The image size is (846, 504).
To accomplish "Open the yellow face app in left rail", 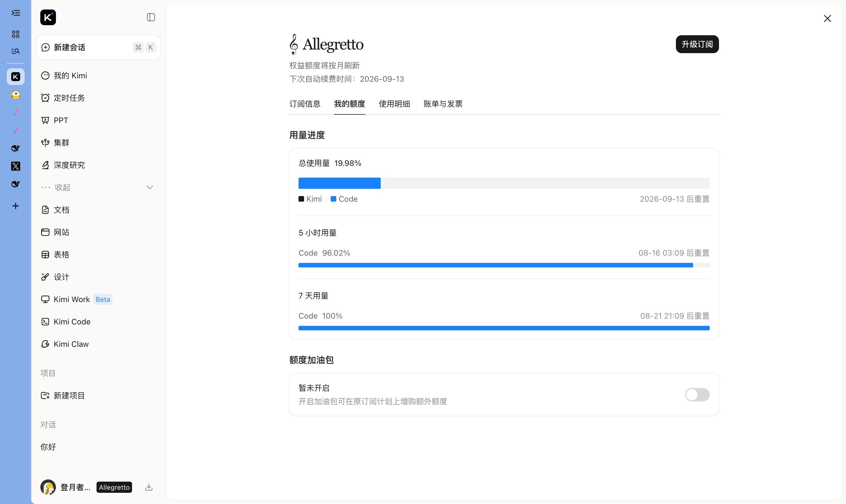I will click(16, 95).
